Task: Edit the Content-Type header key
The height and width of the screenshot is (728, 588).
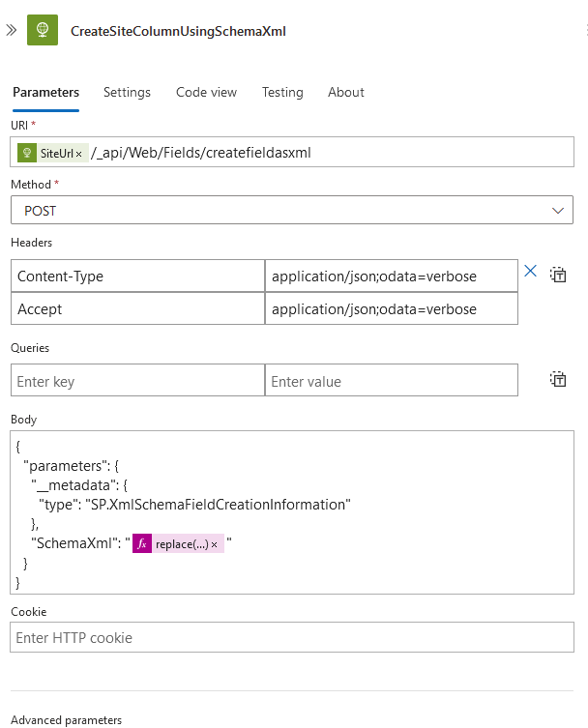Action: pyautogui.click(x=137, y=276)
